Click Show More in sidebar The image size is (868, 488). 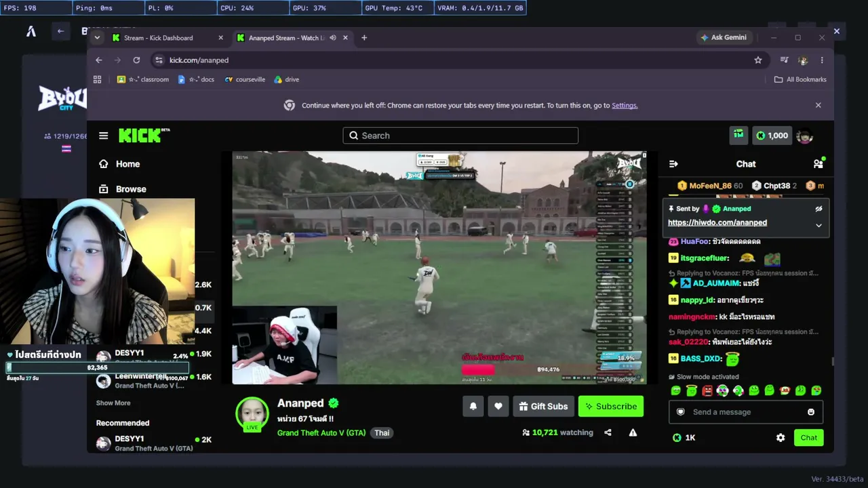click(x=113, y=403)
